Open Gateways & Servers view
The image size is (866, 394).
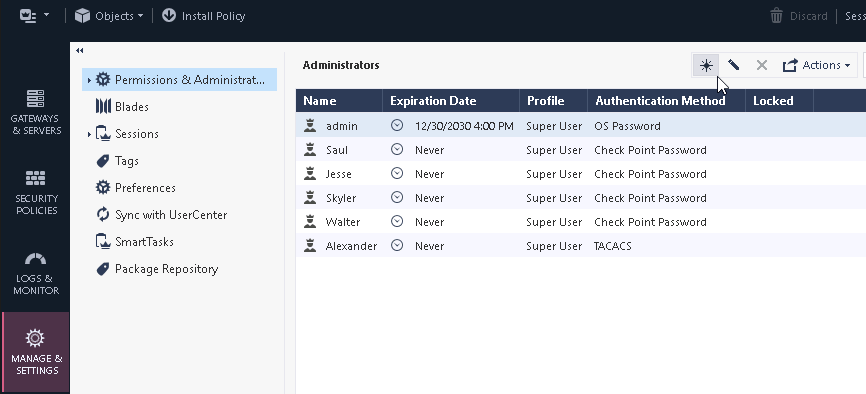[36, 112]
